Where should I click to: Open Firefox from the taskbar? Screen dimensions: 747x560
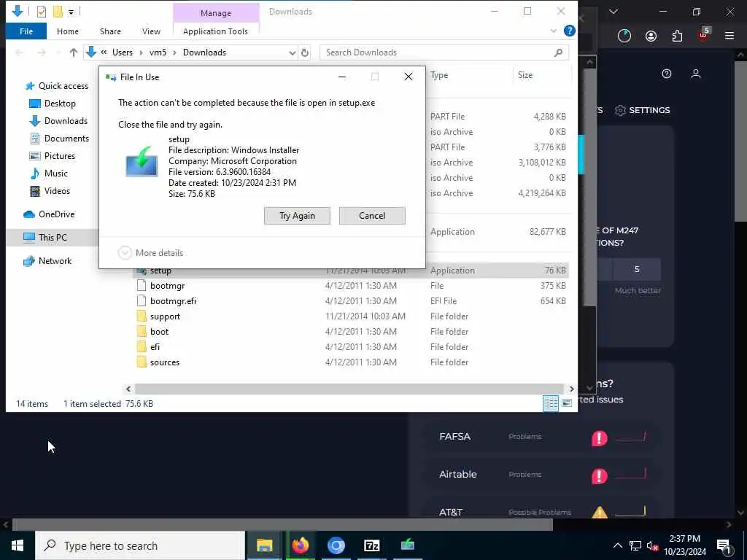[x=300, y=545]
